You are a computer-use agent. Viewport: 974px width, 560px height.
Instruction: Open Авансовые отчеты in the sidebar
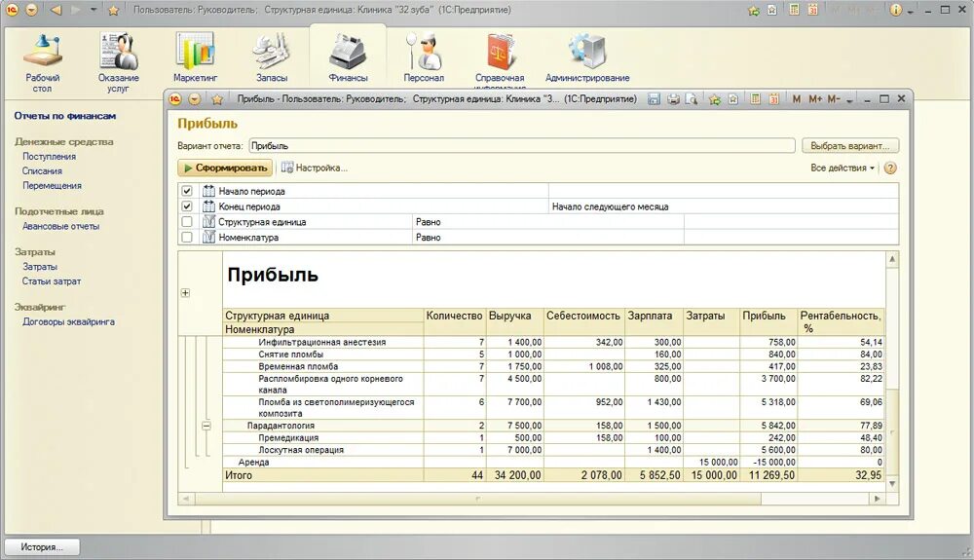click(x=60, y=227)
